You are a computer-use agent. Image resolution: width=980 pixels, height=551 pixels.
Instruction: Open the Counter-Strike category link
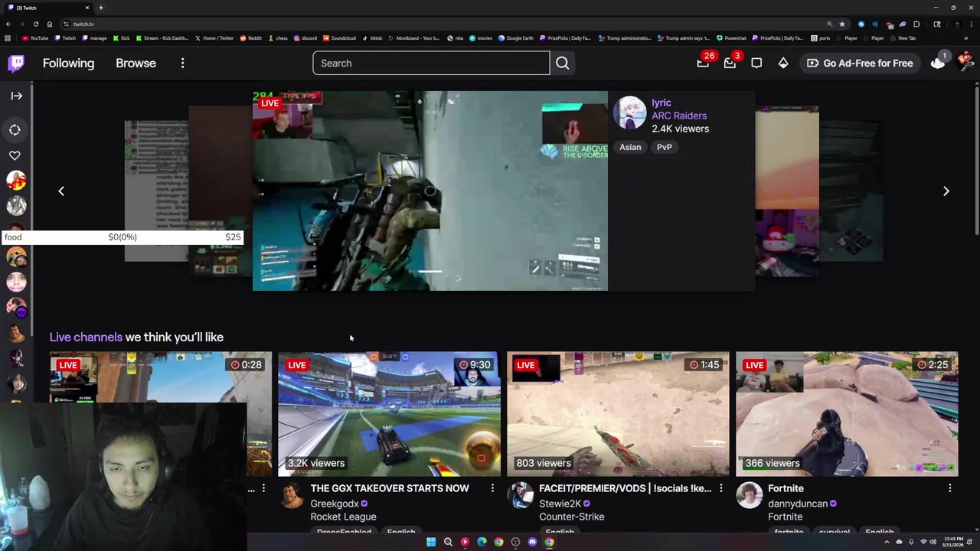point(572,517)
